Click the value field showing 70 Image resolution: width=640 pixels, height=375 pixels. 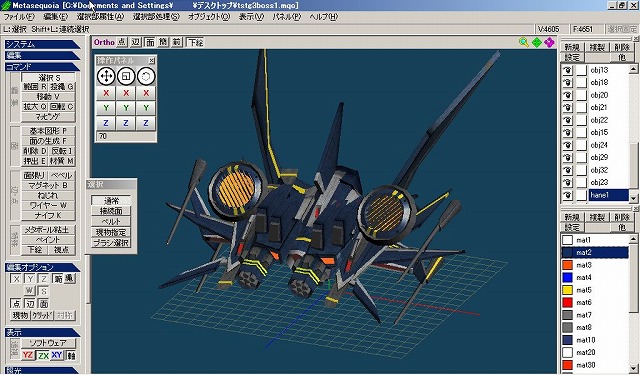click(126, 136)
